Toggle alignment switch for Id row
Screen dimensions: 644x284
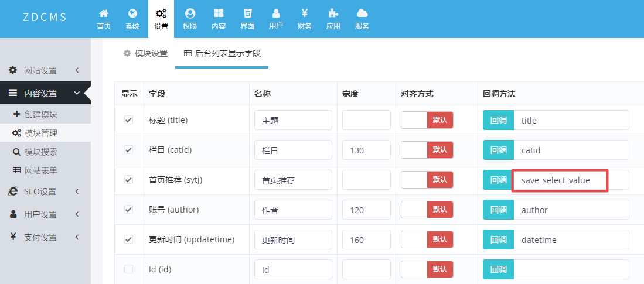click(427, 269)
